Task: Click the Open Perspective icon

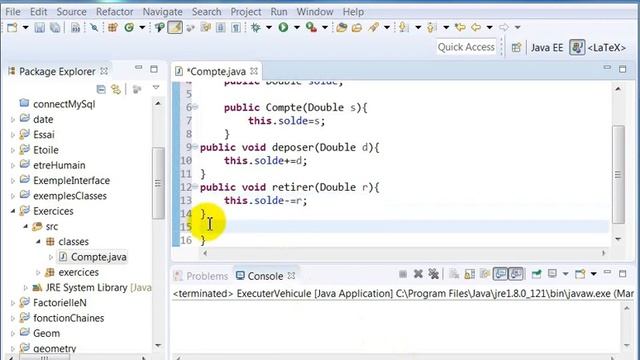Action: [x=516, y=47]
